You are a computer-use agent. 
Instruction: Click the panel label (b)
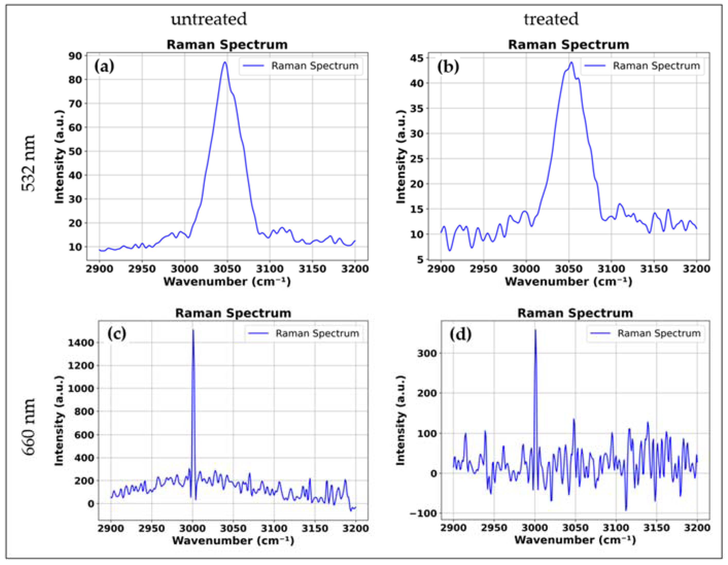click(448, 67)
